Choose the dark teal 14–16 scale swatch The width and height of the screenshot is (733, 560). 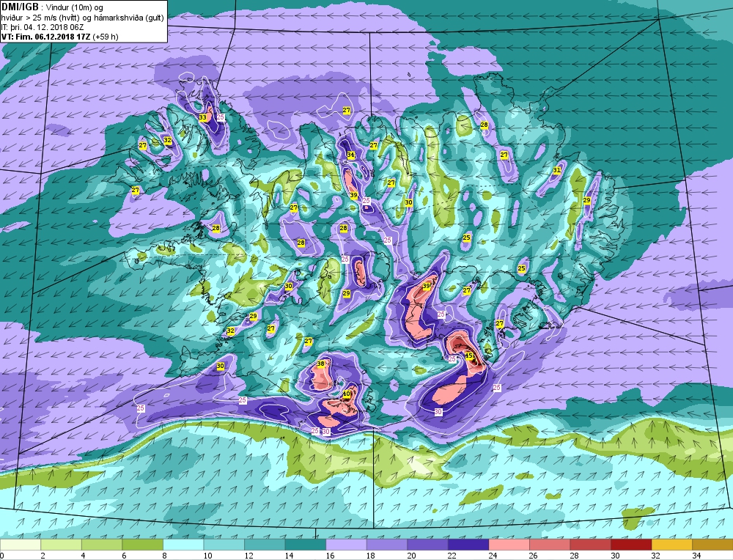point(305,545)
